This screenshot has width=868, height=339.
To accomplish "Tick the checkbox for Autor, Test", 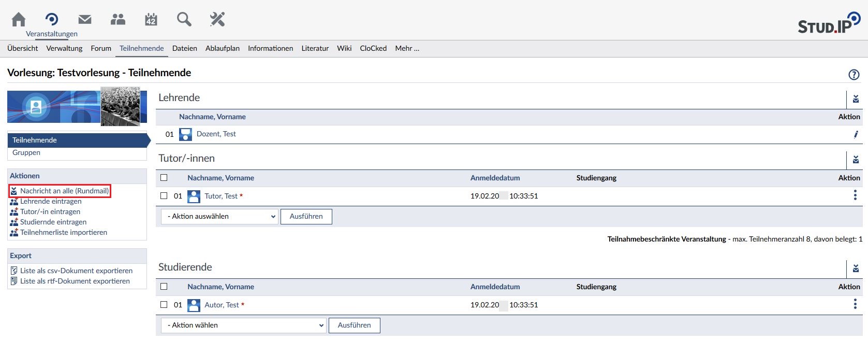I will click(164, 305).
